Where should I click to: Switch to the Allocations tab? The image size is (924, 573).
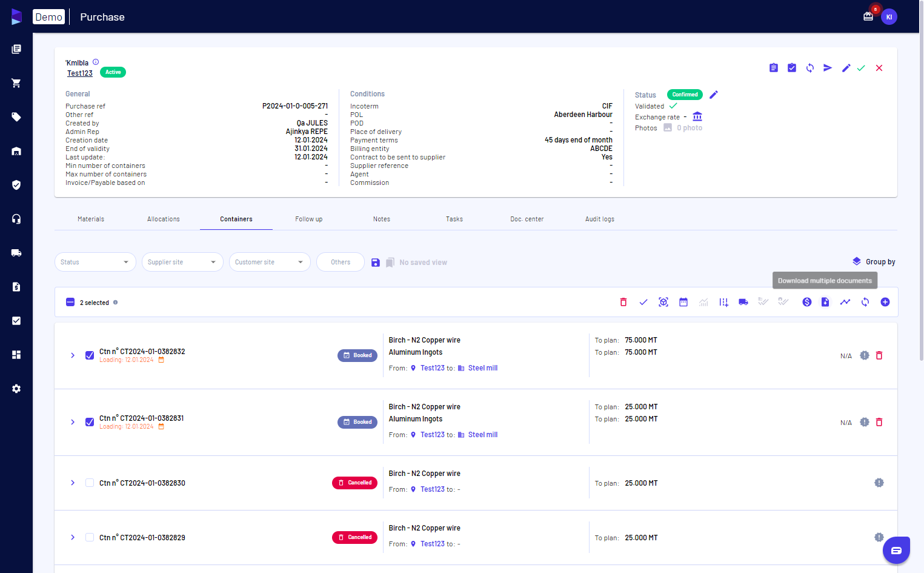coord(164,219)
